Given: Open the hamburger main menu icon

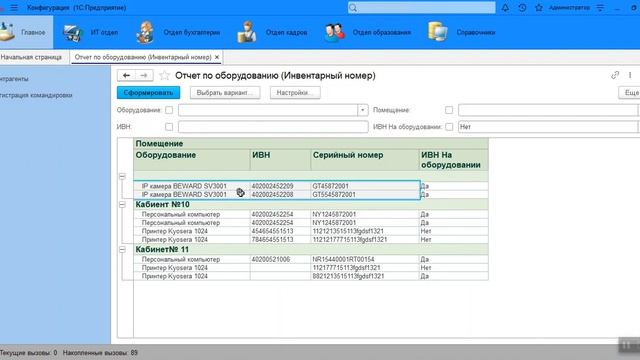Looking at the screenshot, I should 14,8.
